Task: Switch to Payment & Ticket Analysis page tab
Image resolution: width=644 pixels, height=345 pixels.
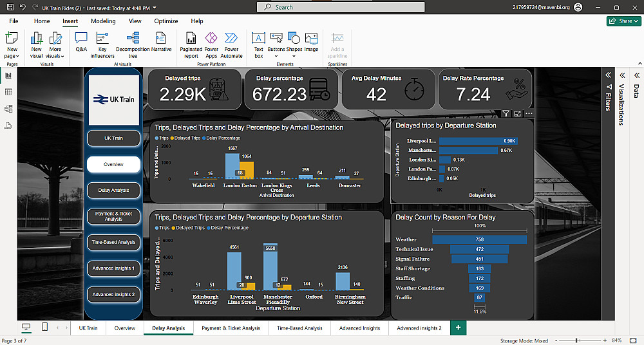Action: click(231, 328)
